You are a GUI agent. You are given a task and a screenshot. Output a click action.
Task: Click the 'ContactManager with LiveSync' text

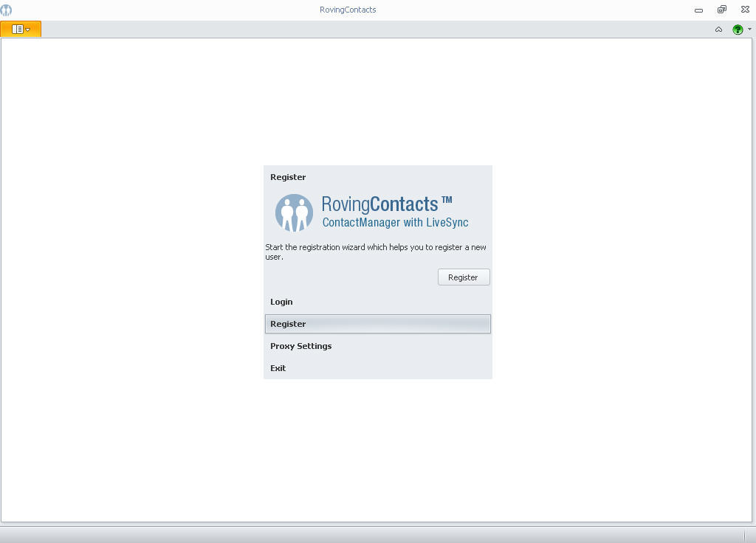(396, 222)
